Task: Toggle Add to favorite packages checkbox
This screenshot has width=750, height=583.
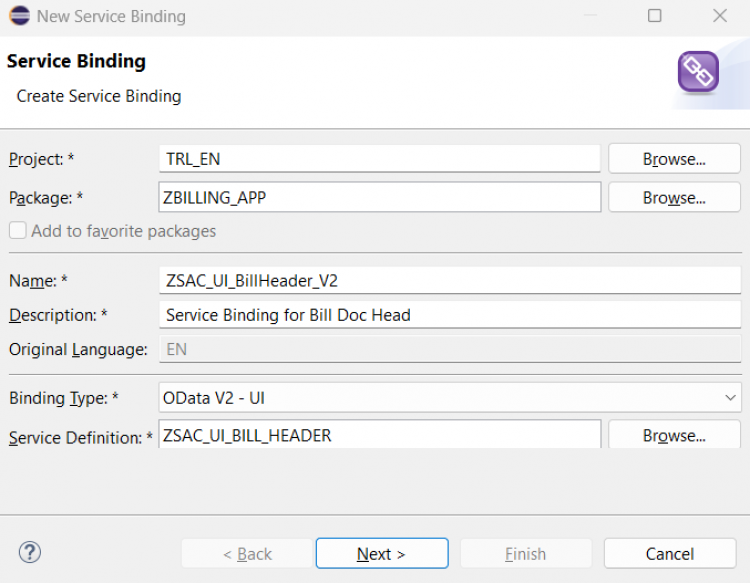Action: click(x=18, y=231)
